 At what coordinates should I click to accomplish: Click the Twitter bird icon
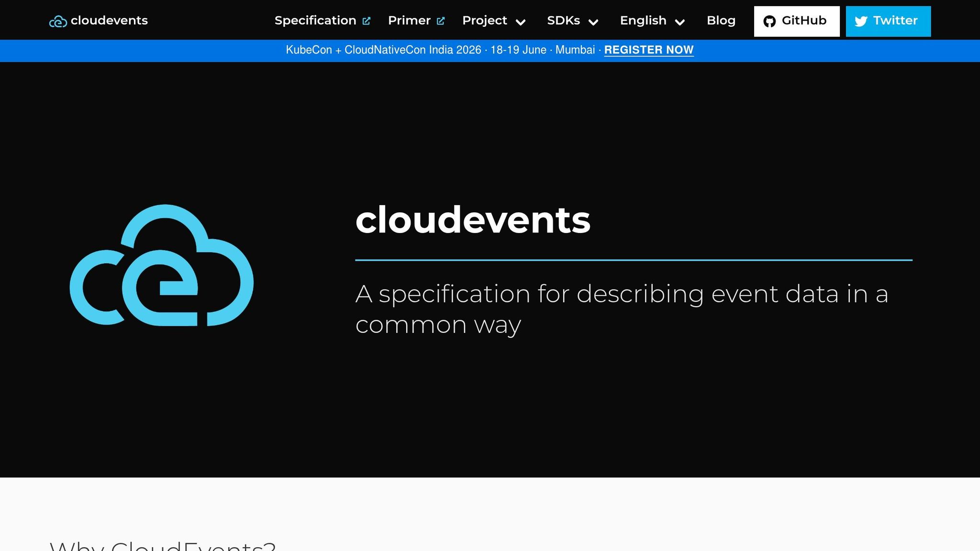click(862, 21)
